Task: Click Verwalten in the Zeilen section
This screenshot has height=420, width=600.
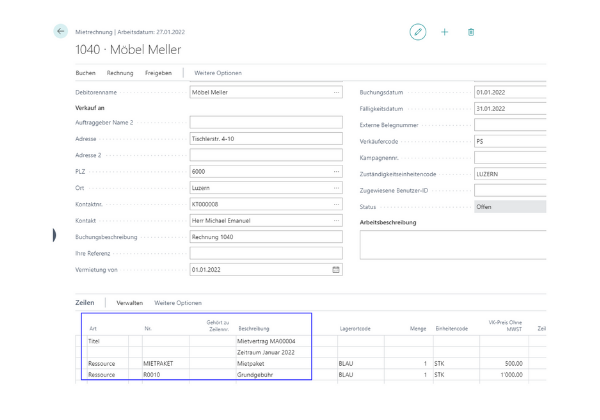Action: click(130, 302)
